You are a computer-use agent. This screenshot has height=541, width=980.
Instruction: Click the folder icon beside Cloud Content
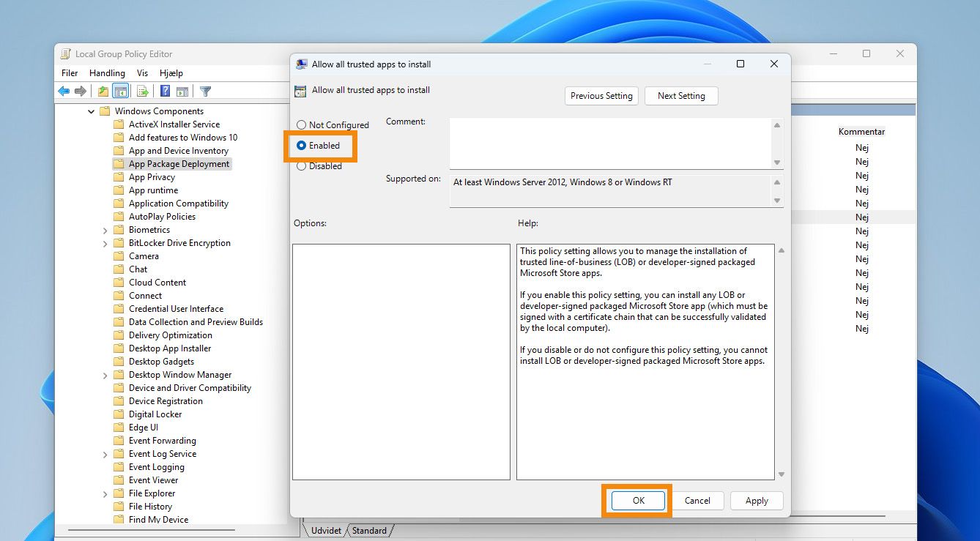coord(119,283)
